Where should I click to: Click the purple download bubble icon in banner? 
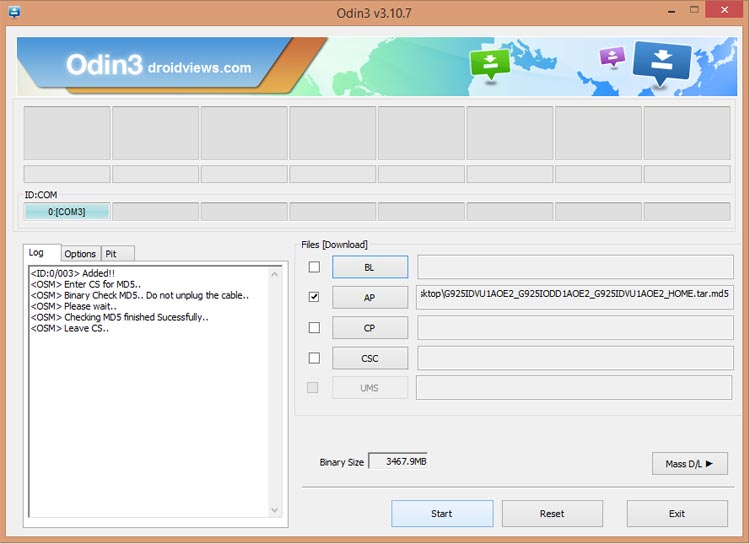[612, 57]
